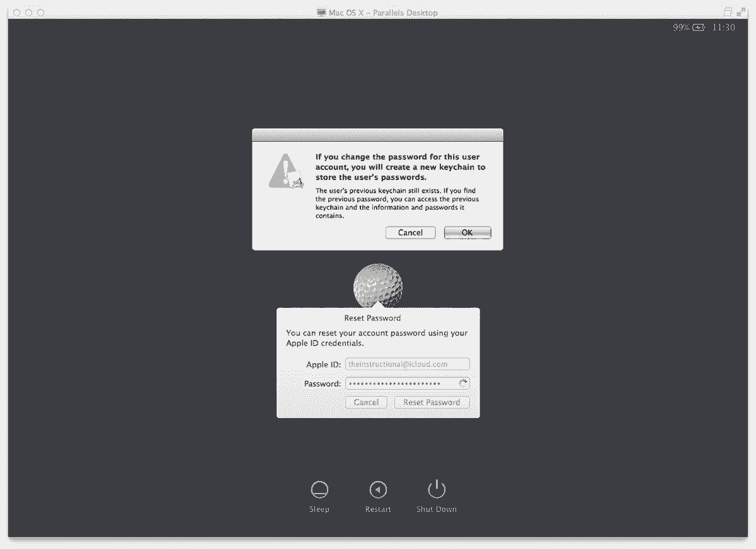756x549 pixels.
Task: Click the 99% battery percentage text
Action: 682,27
